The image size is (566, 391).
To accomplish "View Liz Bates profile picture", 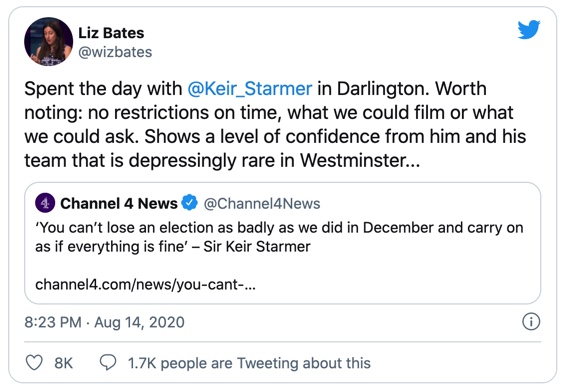I will point(48,42).
